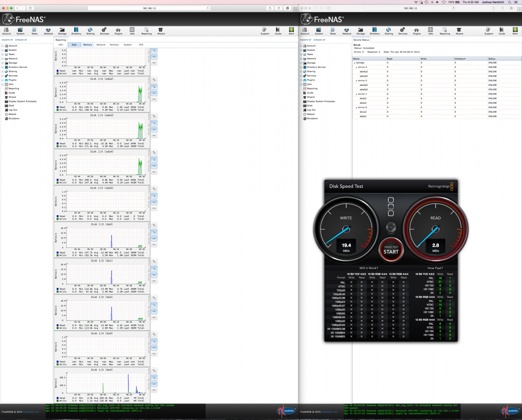Open Support in left window's toolbar
The width and height of the screenshot is (522, 420).
(265, 31)
